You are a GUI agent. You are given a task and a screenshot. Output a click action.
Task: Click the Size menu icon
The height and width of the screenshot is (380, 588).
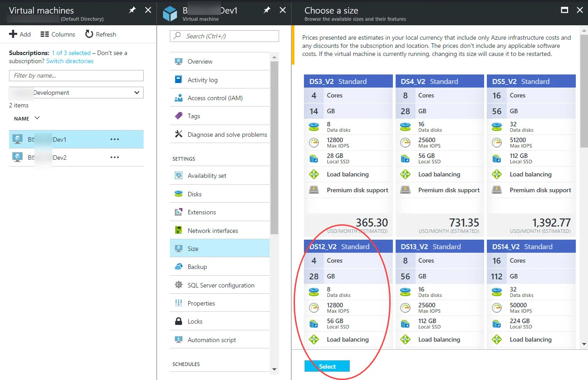coord(179,249)
